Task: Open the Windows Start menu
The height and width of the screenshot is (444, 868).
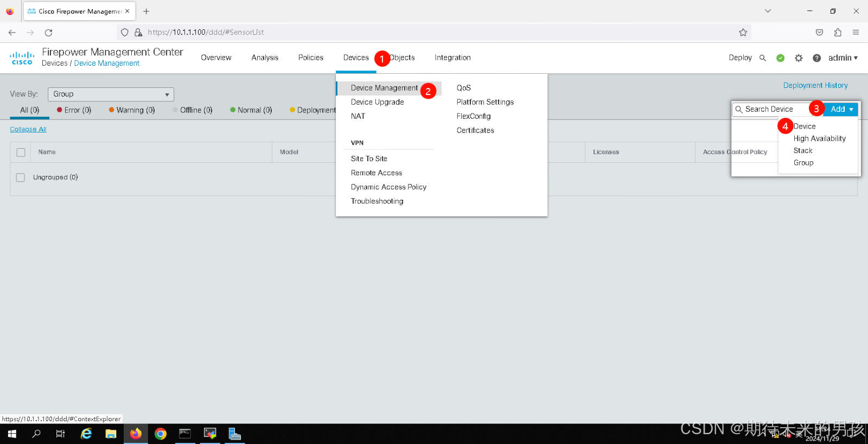Action: click(x=12, y=434)
